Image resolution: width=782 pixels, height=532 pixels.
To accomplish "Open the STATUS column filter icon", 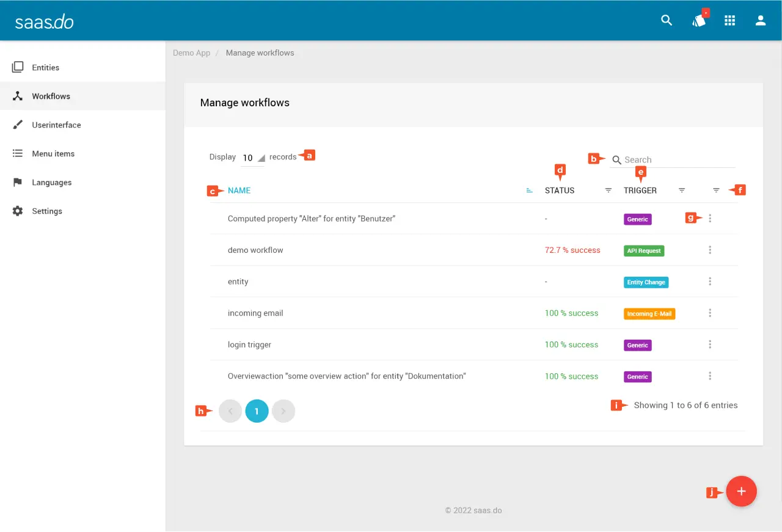I will click(x=608, y=191).
